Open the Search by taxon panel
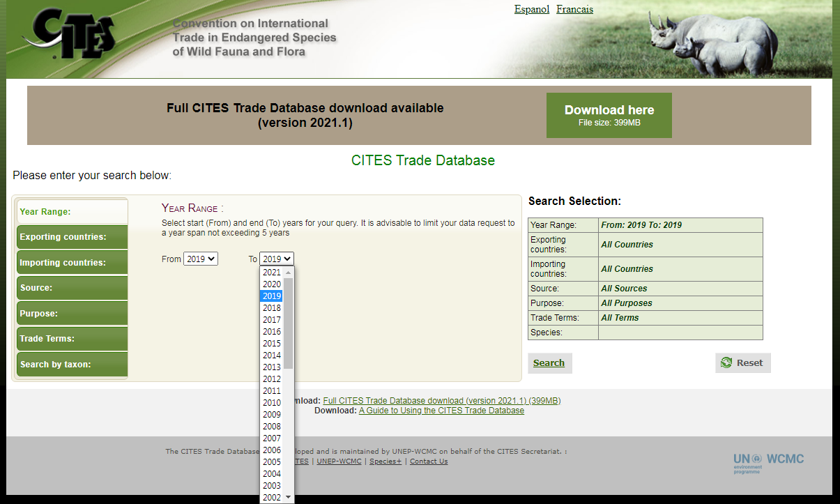840x504 pixels. pyautogui.click(x=72, y=364)
